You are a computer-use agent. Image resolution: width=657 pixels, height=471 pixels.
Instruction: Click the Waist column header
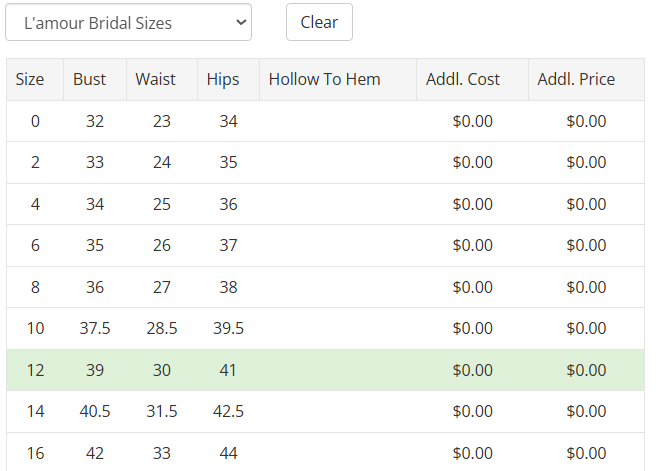pos(162,80)
